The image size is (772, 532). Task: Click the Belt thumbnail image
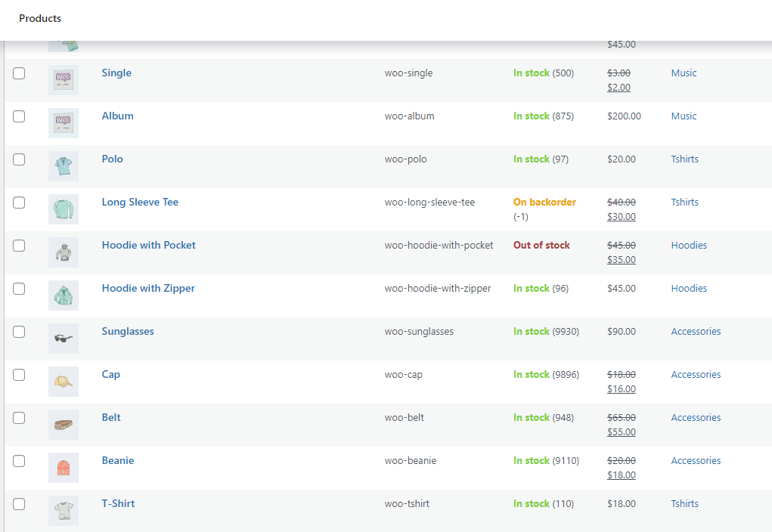click(x=64, y=425)
